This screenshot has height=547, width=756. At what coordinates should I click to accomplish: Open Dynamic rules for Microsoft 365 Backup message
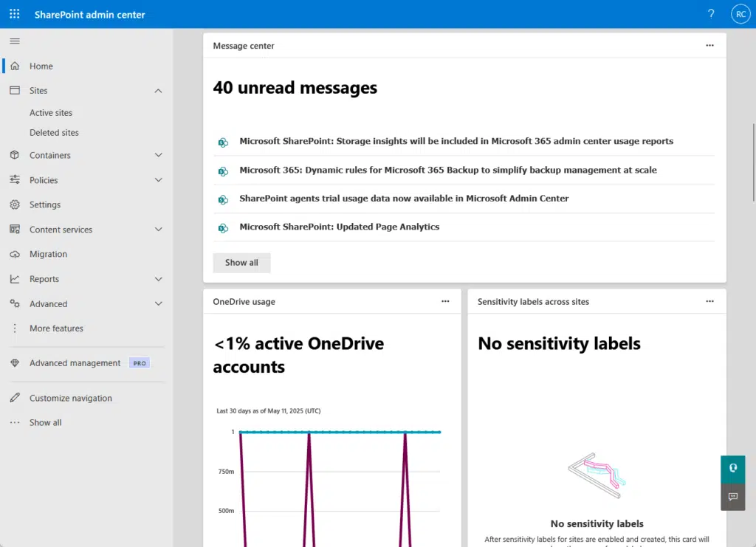pyautogui.click(x=448, y=170)
